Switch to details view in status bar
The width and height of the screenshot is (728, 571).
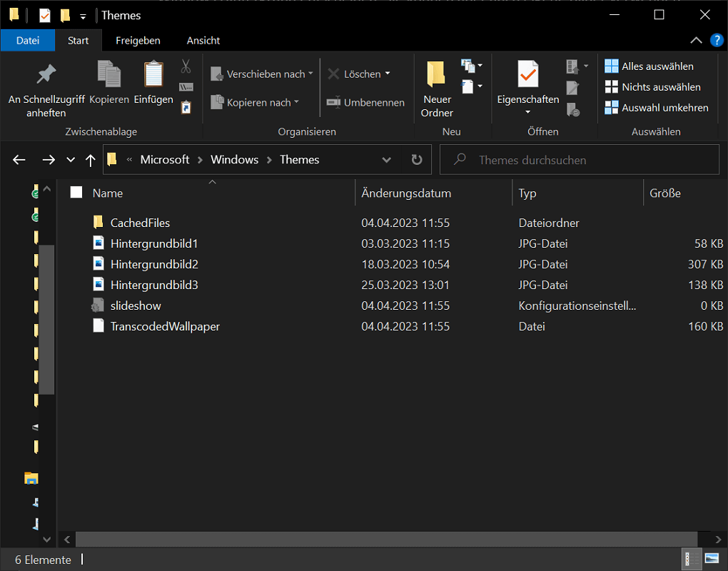coord(692,559)
